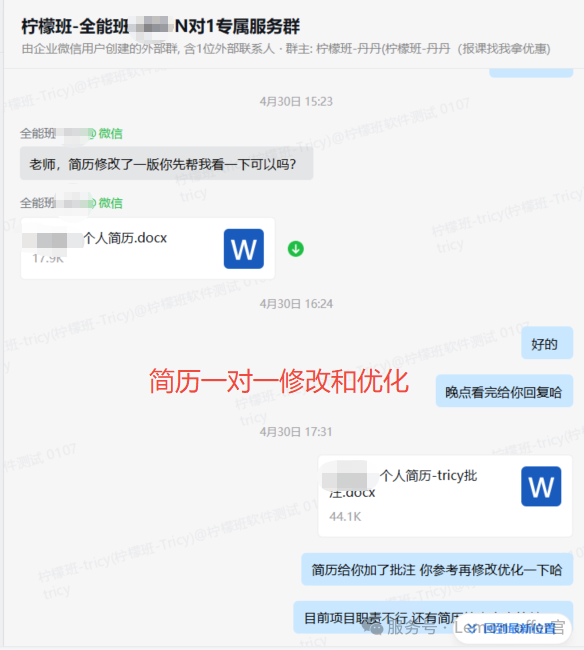
Task: Open the 个人简历.docx file card
Action: pos(148,248)
